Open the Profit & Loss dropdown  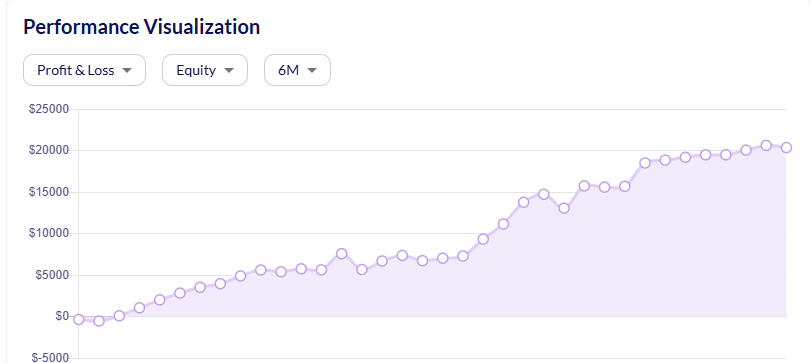pos(84,70)
